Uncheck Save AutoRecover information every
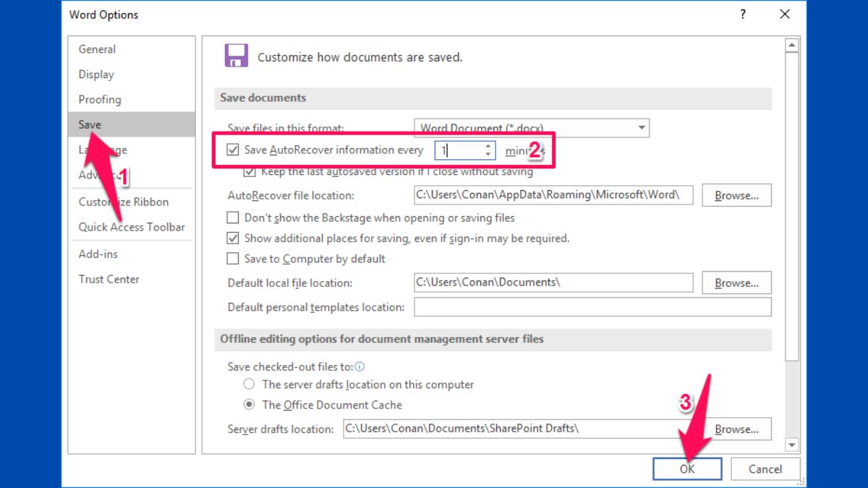This screenshot has height=488, width=868. [x=233, y=150]
